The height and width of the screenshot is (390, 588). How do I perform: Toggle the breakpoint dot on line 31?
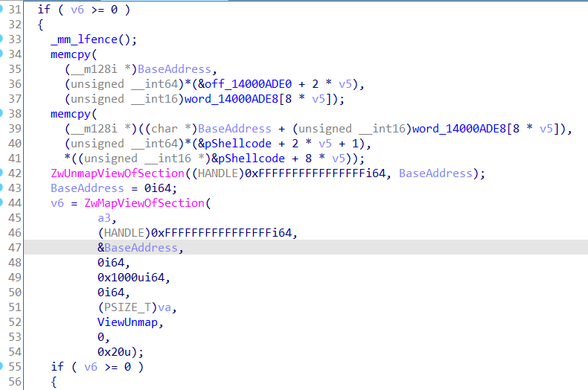(1, 9)
